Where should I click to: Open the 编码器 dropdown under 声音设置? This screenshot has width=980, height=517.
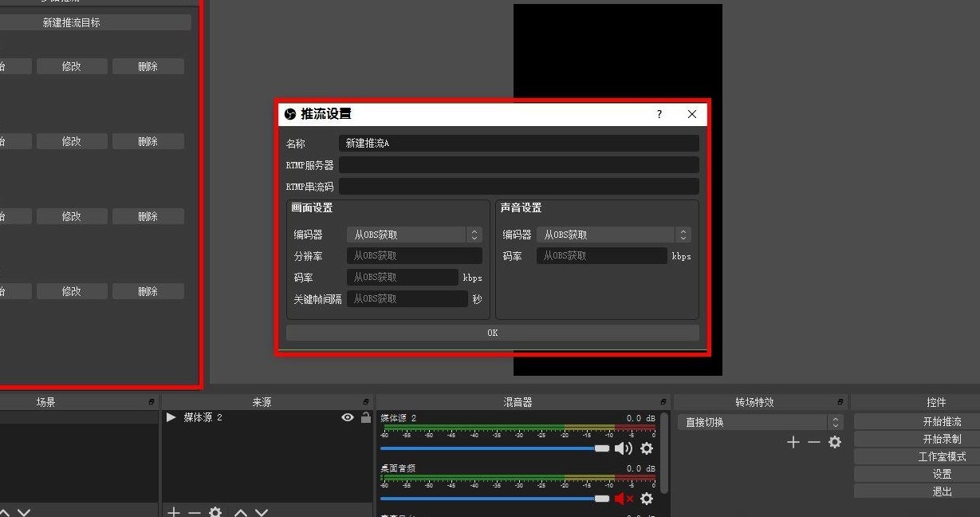pos(613,235)
